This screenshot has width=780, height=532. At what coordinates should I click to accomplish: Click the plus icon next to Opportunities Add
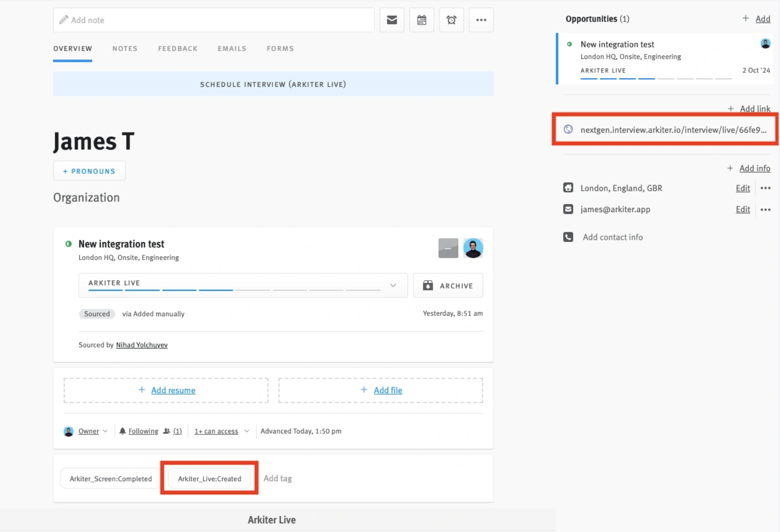pyautogui.click(x=746, y=18)
